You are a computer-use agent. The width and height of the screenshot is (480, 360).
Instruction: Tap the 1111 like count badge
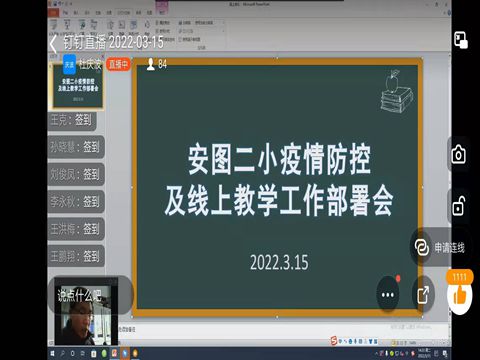[460, 277]
